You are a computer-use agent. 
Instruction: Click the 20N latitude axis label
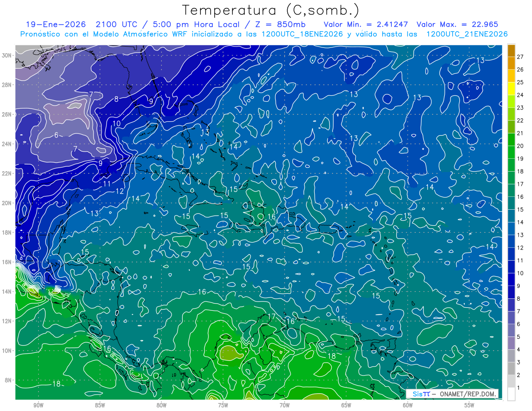(7, 203)
